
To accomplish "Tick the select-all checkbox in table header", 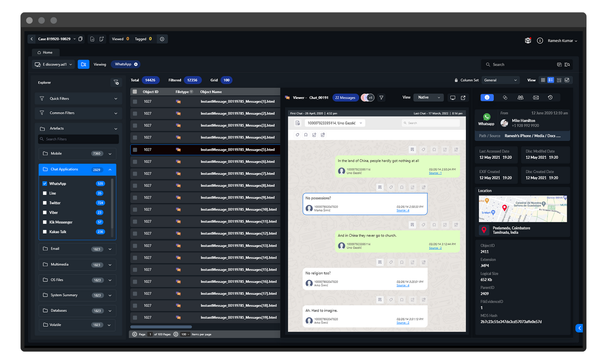I will (135, 92).
